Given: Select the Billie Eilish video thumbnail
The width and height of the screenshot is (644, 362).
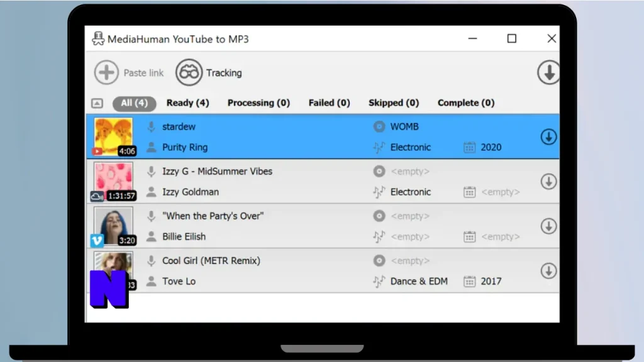Looking at the screenshot, I should point(113,226).
